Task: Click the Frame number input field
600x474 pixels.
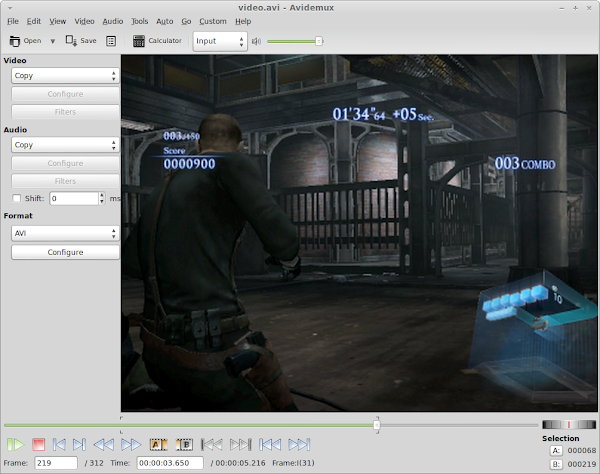Action: 56,463
